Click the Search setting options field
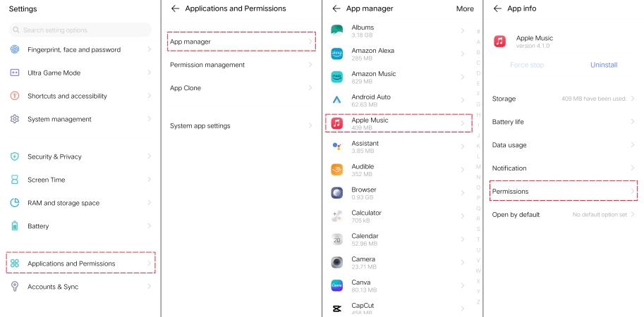The width and height of the screenshot is (644, 317). click(x=80, y=30)
